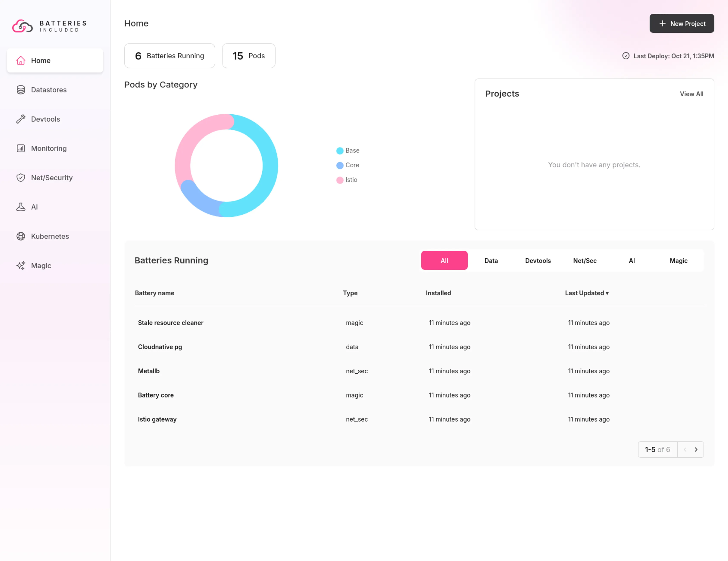
Task: Open the Stale resource cleaner row
Action: coord(170,323)
